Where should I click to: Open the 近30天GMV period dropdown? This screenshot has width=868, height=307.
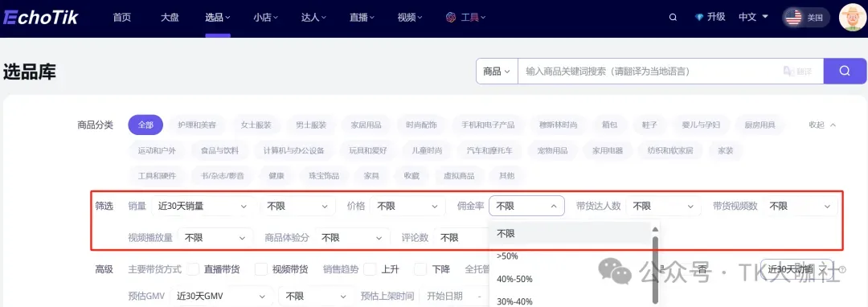coord(222,296)
